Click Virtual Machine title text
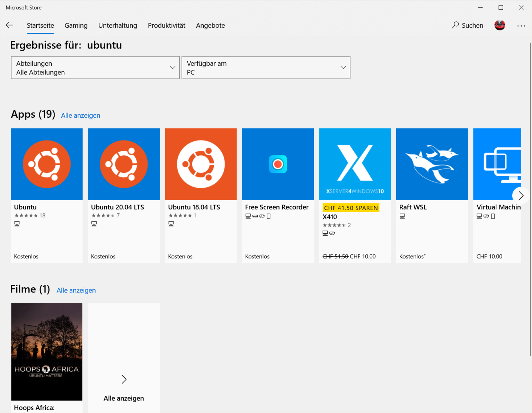Image resolution: width=532 pixels, height=413 pixels. pyautogui.click(x=499, y=207)
